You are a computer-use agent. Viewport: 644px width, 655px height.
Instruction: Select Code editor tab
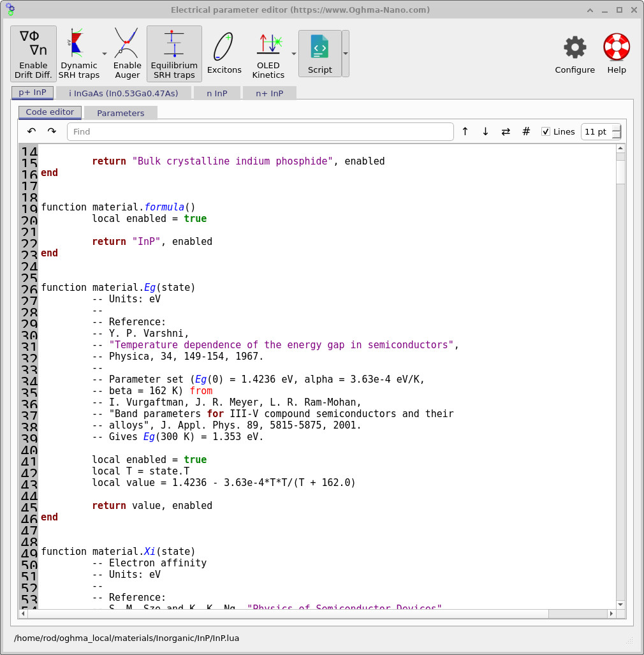point(50,112)
